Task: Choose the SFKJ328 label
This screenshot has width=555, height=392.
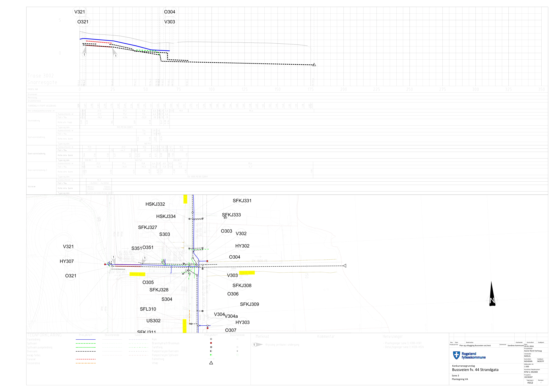Action: (159, 290)
